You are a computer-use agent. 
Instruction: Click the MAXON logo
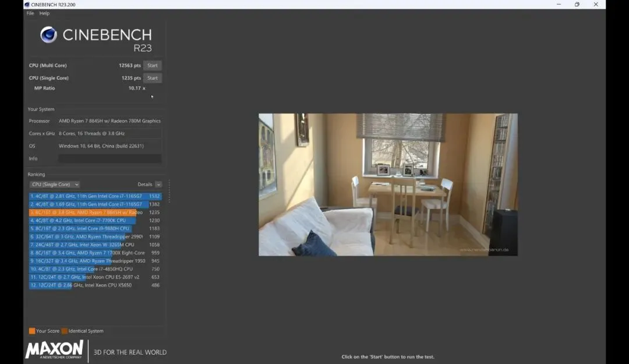[x=55, y=349]
